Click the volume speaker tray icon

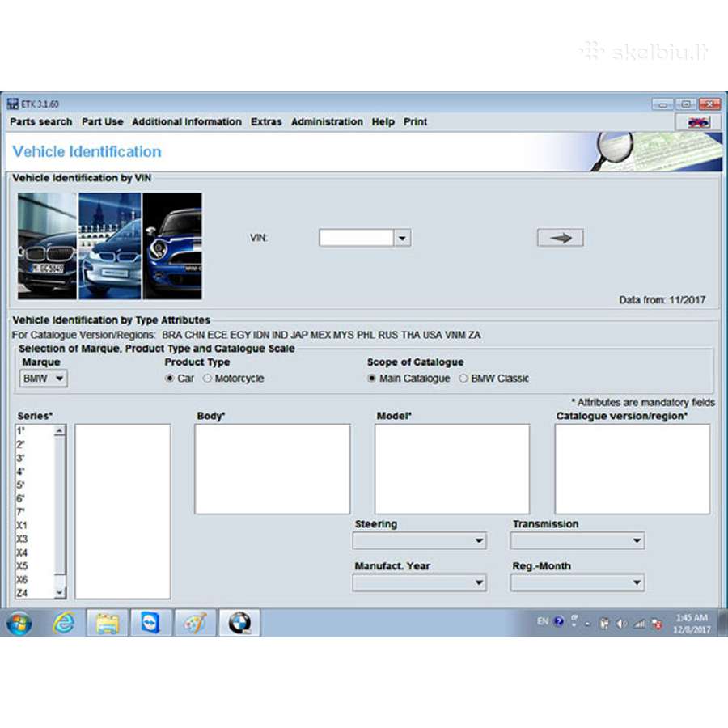tap(621, 624)
